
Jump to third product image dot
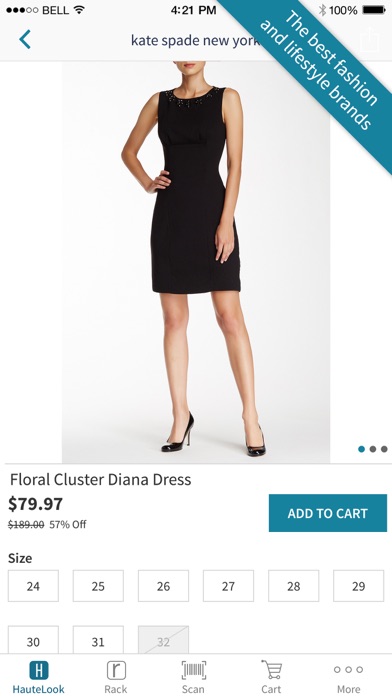pyautogui.click(x=384, y=449)
